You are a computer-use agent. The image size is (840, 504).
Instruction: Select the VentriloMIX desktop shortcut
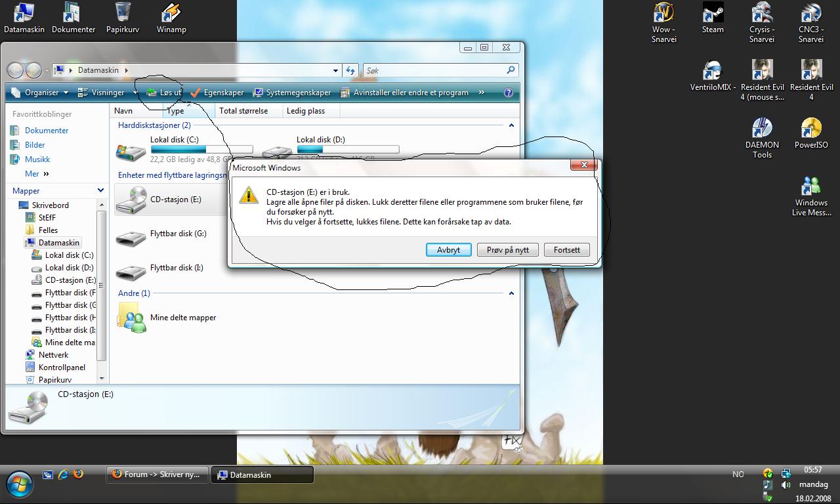(713, 75)
